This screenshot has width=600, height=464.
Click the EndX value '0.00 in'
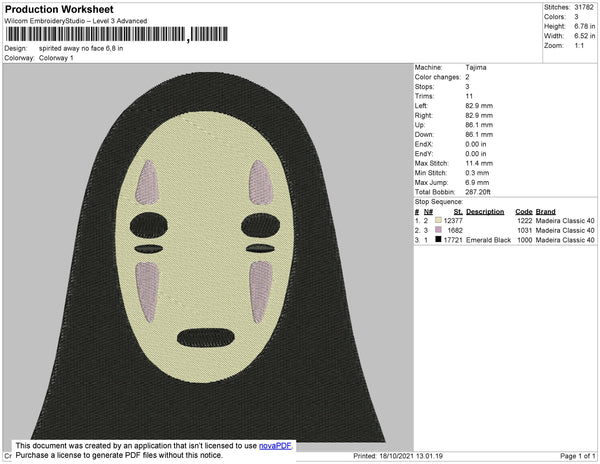pyautogui.click(x=476, y=144)
